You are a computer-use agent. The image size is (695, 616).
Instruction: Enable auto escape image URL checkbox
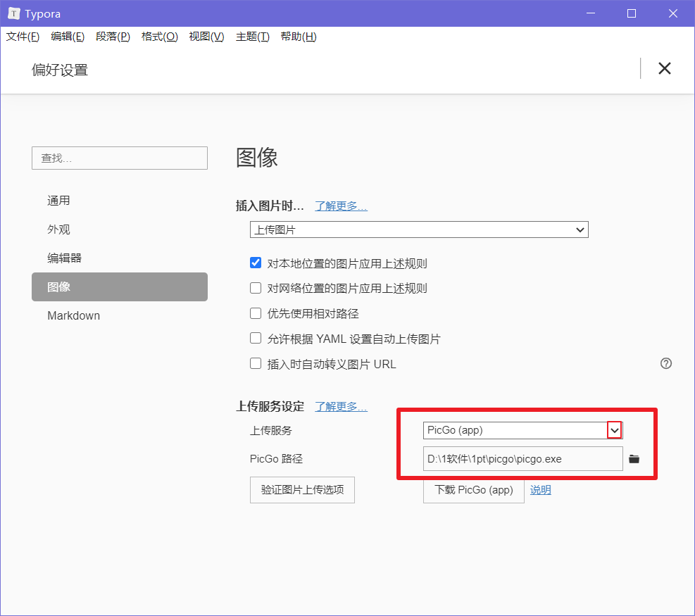click(256, 363)
